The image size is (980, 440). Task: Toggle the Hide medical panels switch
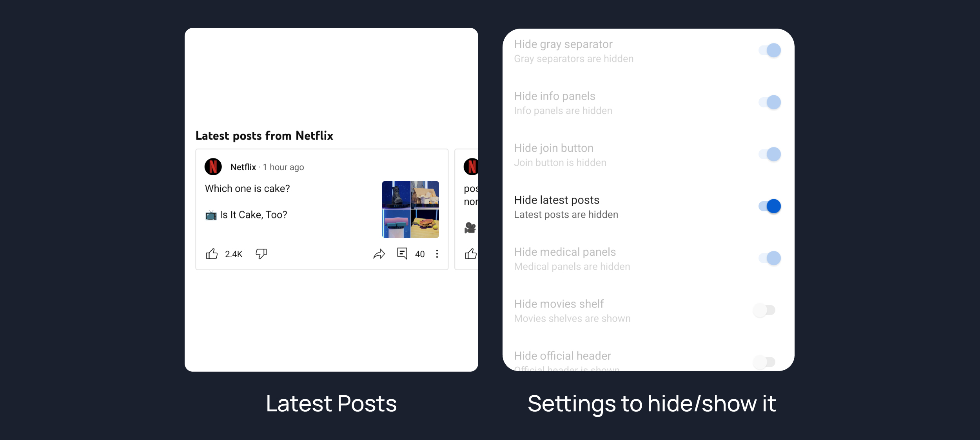pos(769,258)
